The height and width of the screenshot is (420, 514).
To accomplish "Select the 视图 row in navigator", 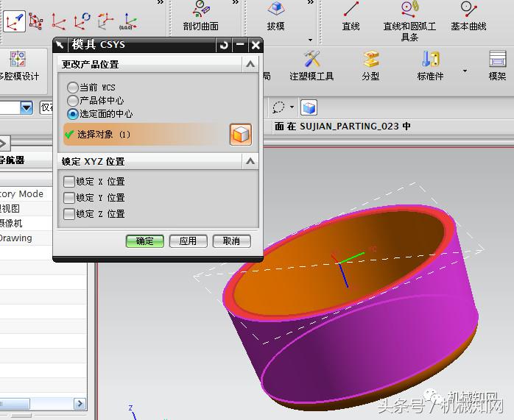I will [x=26, y=208].
